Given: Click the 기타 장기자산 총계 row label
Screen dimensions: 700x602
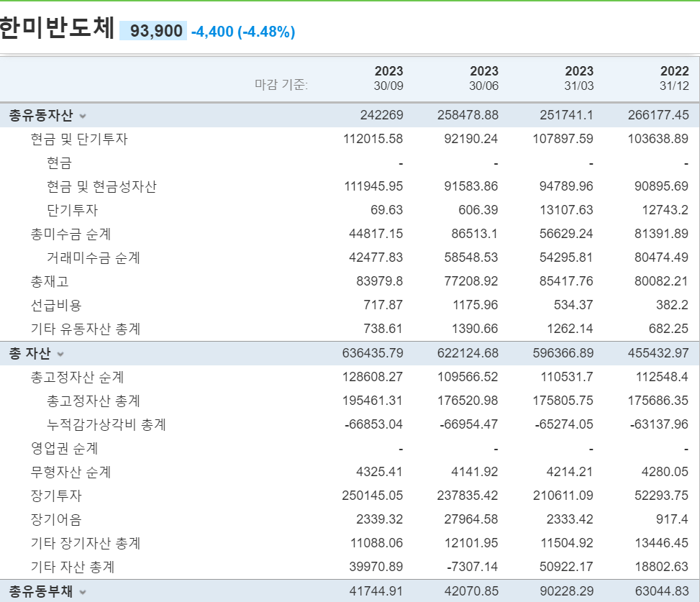Looking at the screenshot, I should point(86,543).
